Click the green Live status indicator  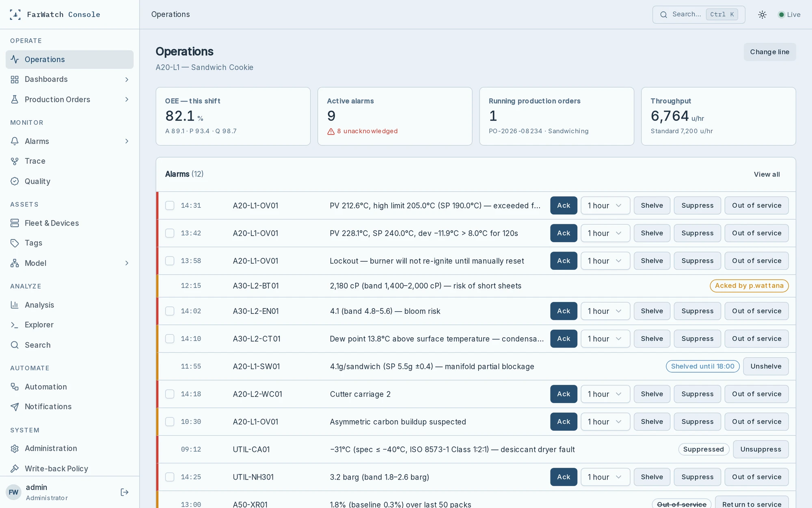(x=781, y=15)
